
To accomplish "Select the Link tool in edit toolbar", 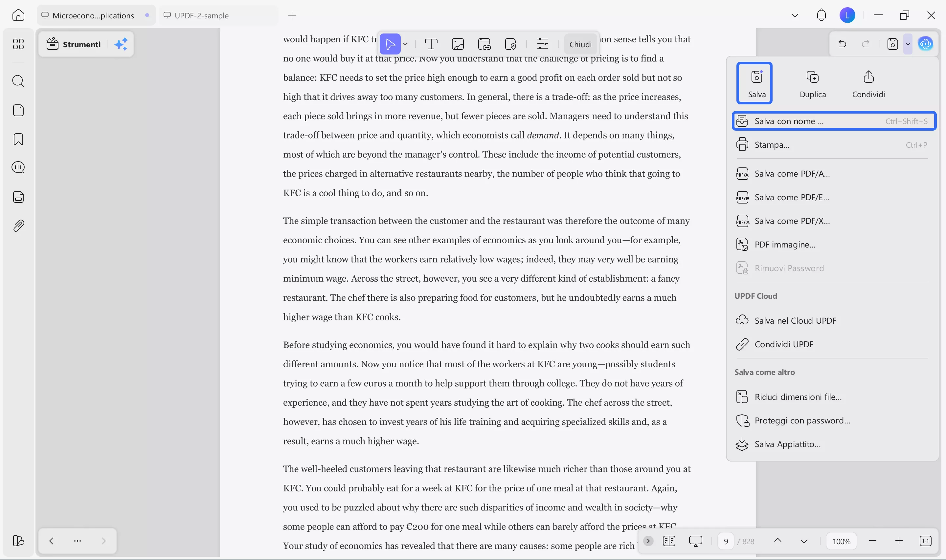I will click(484, 44).
